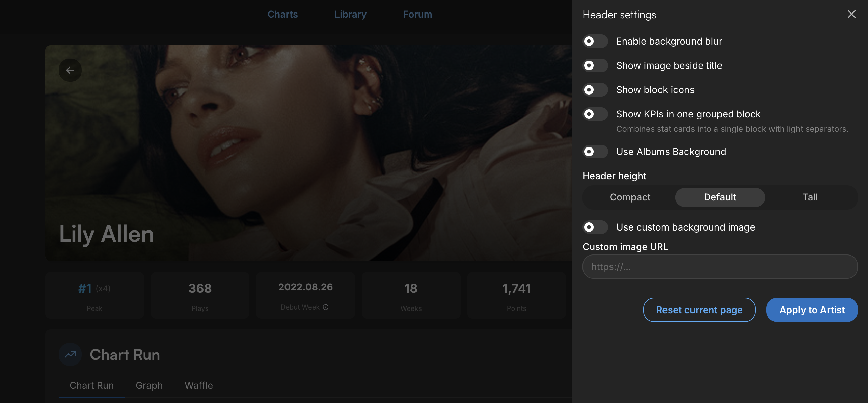Click the Custom image URL label

tap(625, 247)
